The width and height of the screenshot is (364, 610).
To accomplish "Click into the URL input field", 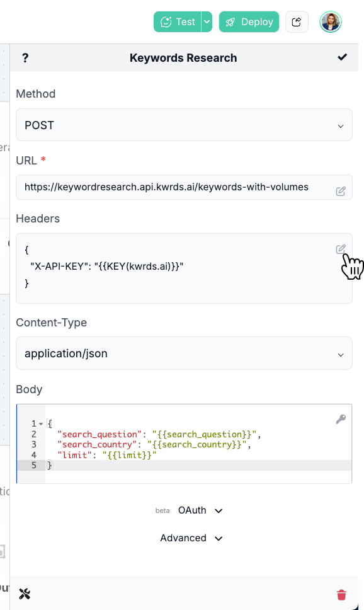I will point(176,187).
